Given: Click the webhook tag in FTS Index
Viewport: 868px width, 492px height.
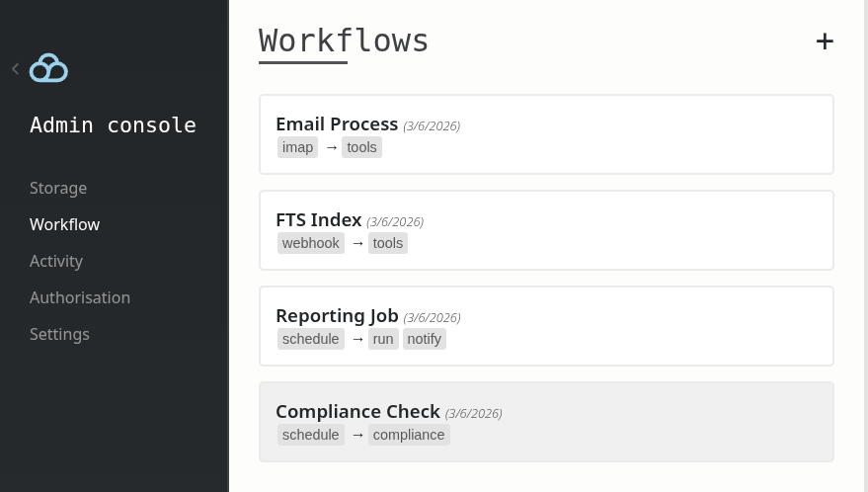Looking at the screenshot, I should (x=310, y=243).
